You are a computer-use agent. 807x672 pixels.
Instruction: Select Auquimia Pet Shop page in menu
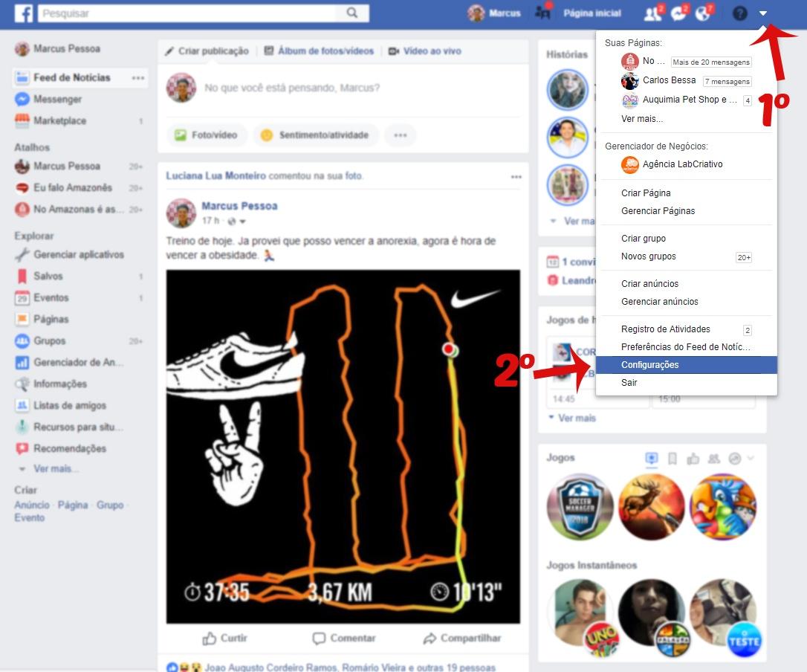point(686,100)
